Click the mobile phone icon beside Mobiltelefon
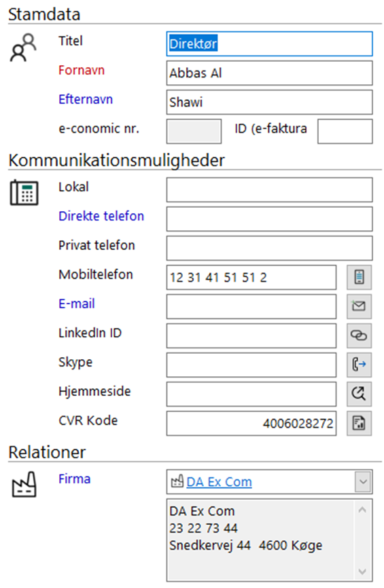 pos(359,277)
